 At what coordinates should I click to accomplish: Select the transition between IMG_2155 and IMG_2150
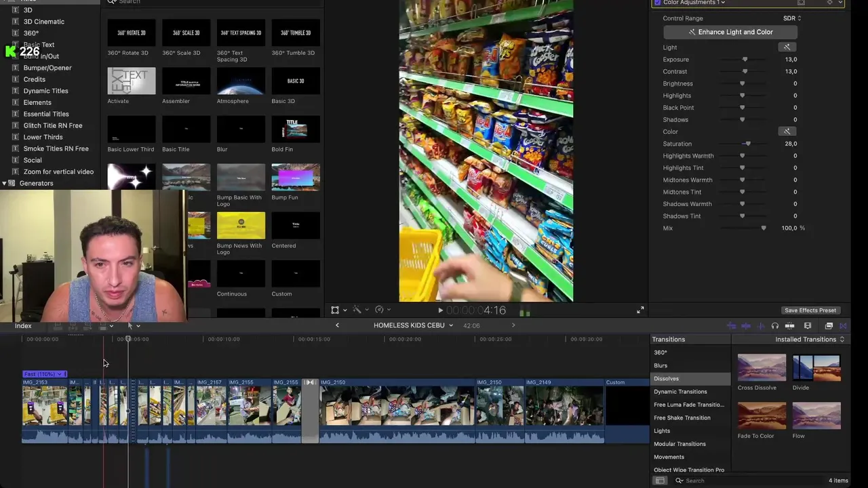coord(310,411)
